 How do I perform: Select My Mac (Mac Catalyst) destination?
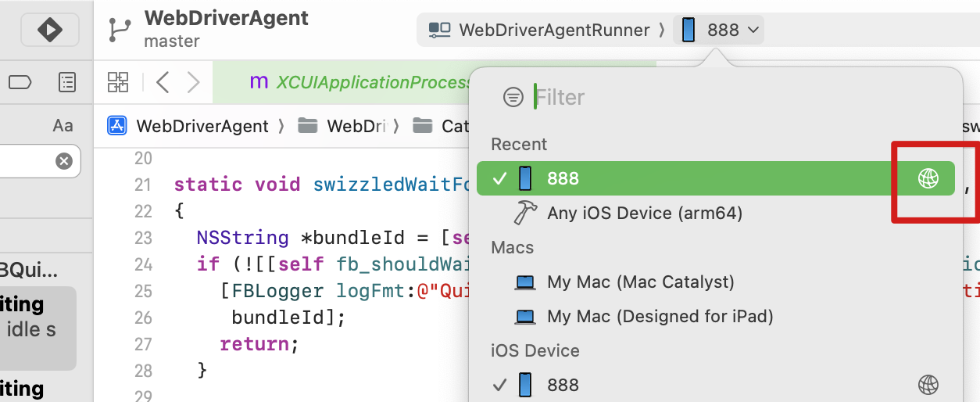(x=640, y=282)
